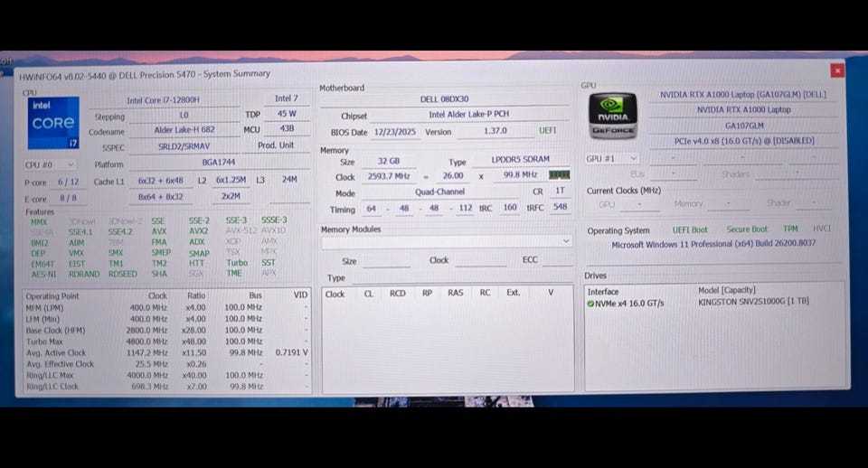Click the Microsoft Windows 11 Professional build text
Viewport: 868px width, 468px height.
point(713,244)
